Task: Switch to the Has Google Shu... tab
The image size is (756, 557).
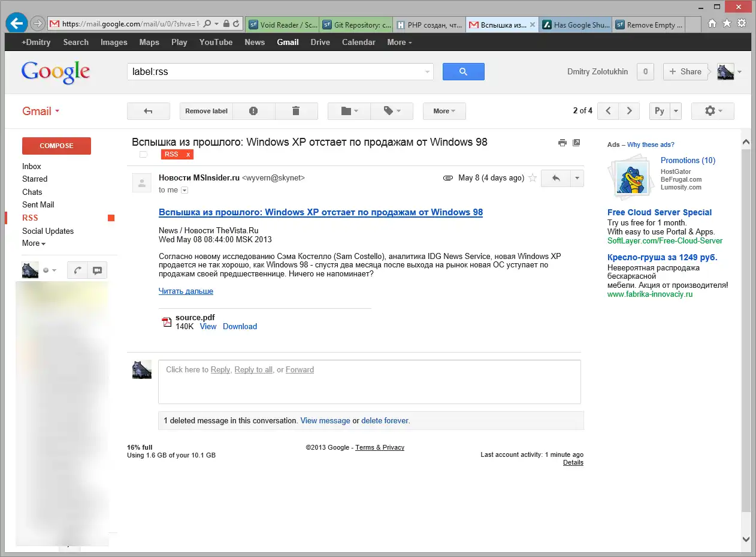Action: [x=576, y=25]
